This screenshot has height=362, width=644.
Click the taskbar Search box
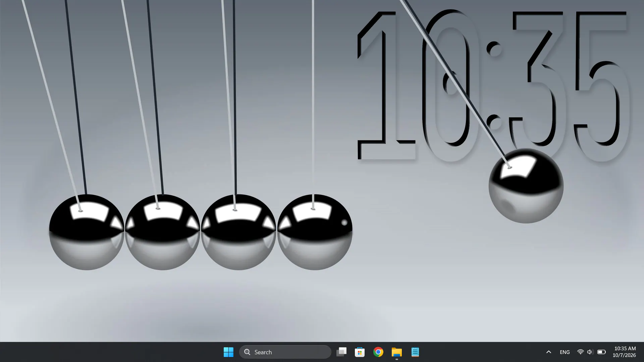[285, 352]
